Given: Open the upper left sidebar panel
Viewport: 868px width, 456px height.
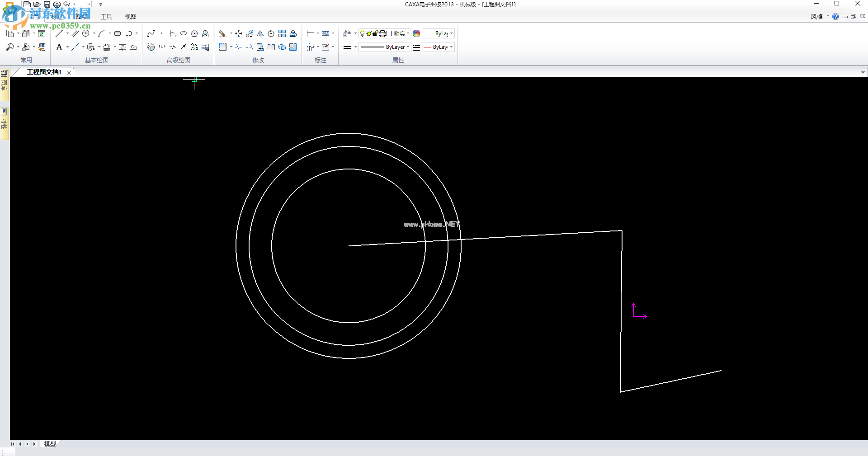Looking at the screenshot, I should coord(5,85).
